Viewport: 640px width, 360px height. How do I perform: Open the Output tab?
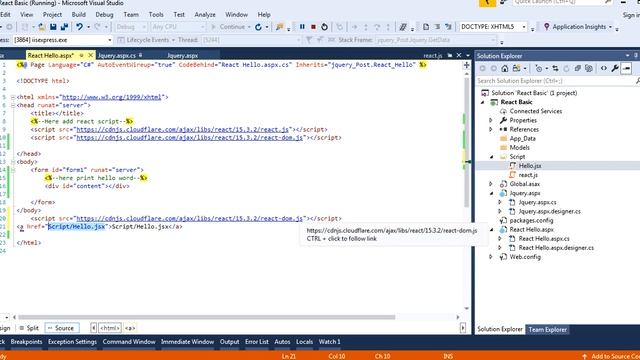click(x=229, y=342)
